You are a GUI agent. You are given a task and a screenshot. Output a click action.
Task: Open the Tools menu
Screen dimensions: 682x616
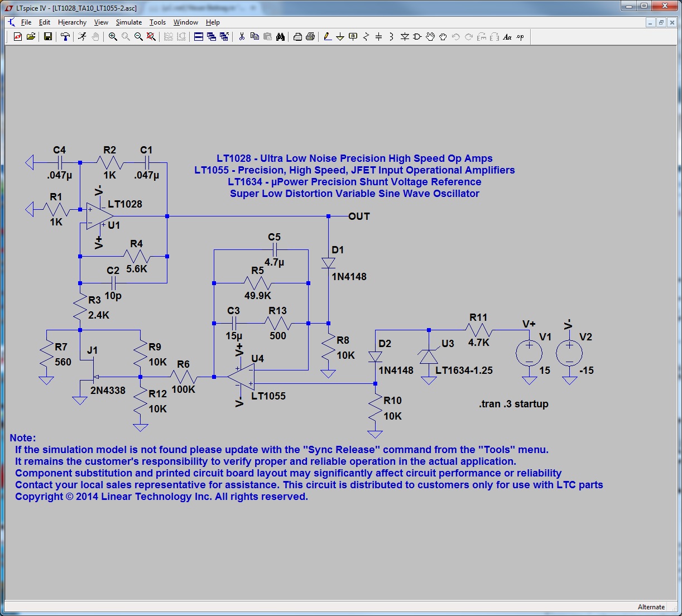click(157, 22)
